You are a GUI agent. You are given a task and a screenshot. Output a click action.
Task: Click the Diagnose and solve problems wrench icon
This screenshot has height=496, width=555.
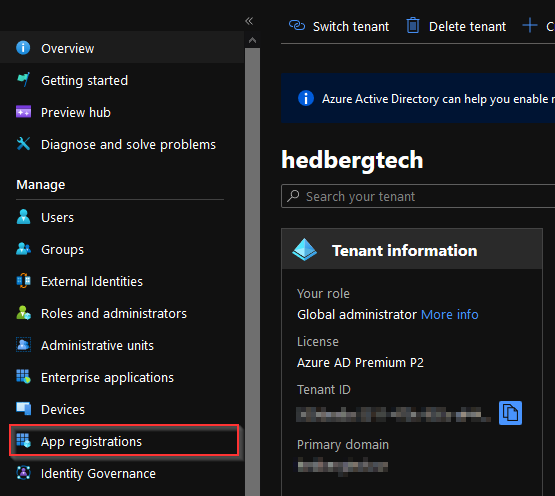[23, 144]
